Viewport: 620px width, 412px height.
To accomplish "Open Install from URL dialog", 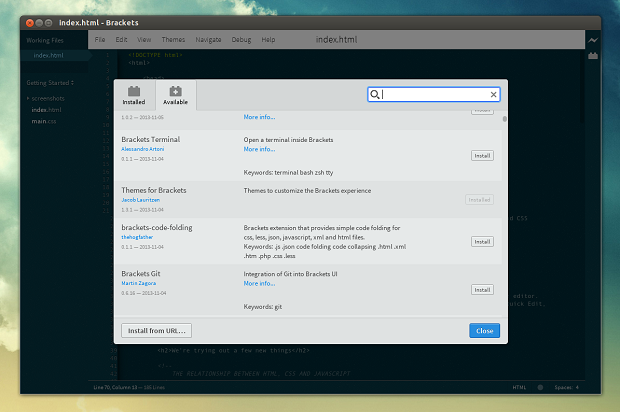I will [x=157, y=331].
